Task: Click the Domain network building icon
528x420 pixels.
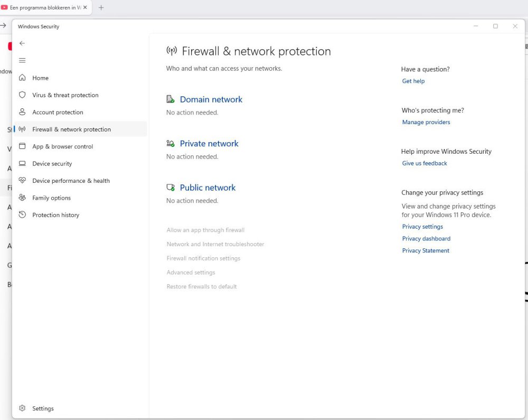Action: click(171, 99)
